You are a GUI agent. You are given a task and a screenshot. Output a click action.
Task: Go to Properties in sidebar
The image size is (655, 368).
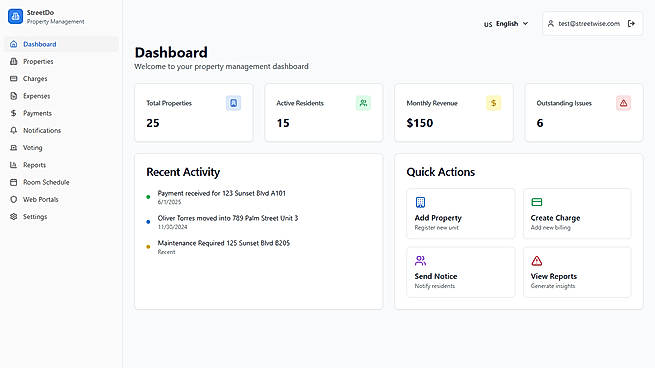coord(61,61)
